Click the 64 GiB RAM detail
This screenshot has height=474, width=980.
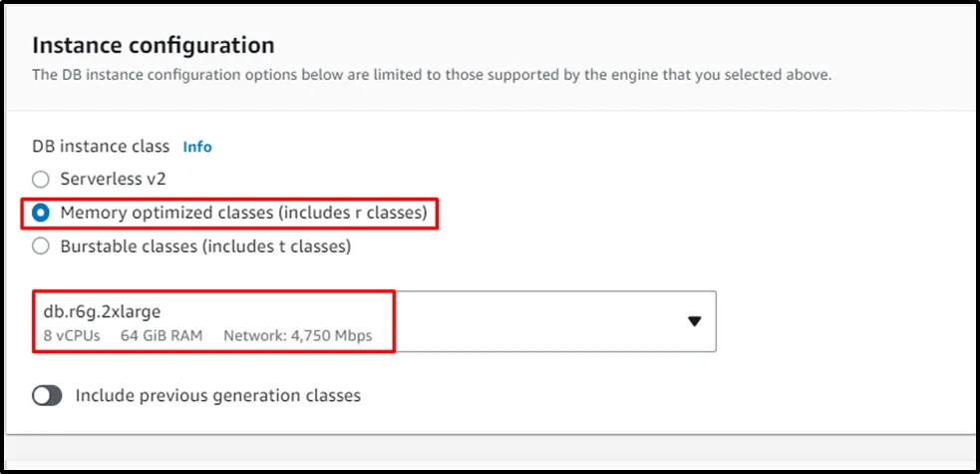coord(162,335)
